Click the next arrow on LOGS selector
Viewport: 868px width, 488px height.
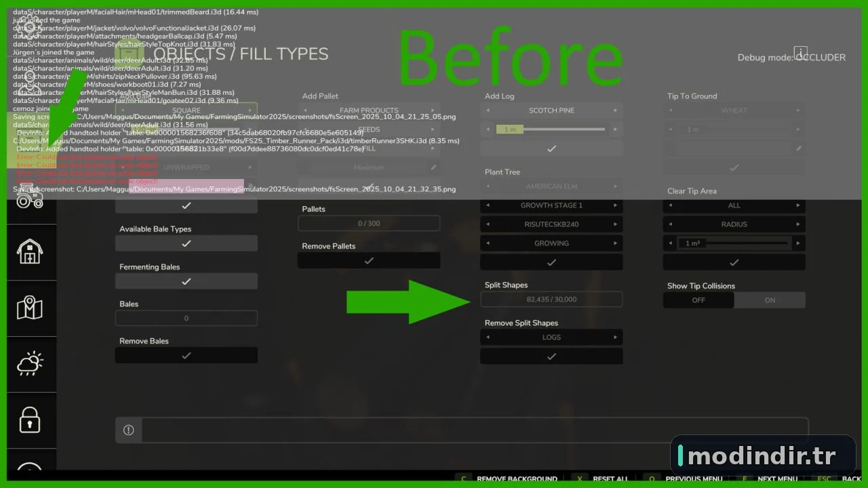point(616,337)
